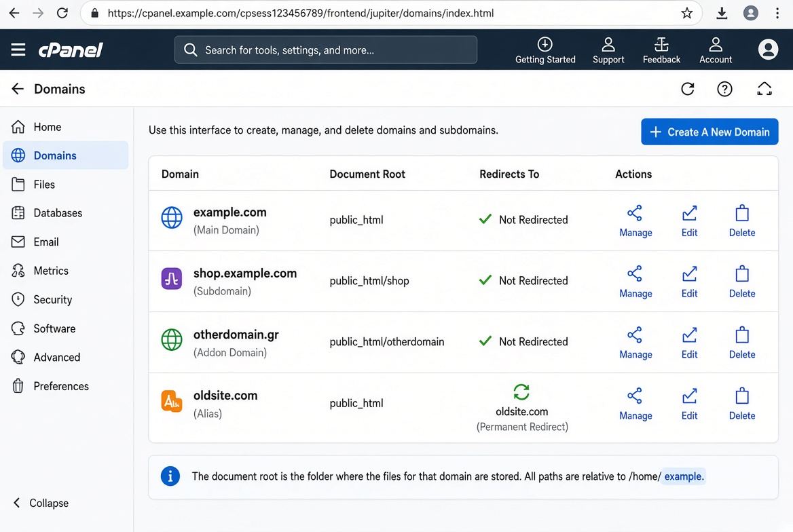Open the hamburger navigation menu
Image resolution: width=793 pixels, height=532 pixels.
(18, 50)
